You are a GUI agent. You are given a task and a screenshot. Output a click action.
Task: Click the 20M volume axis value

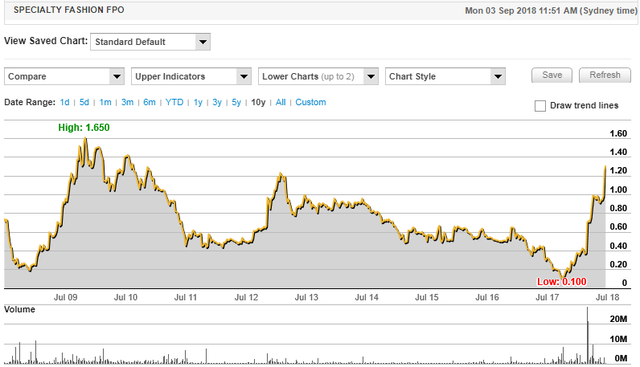point(618,319)
